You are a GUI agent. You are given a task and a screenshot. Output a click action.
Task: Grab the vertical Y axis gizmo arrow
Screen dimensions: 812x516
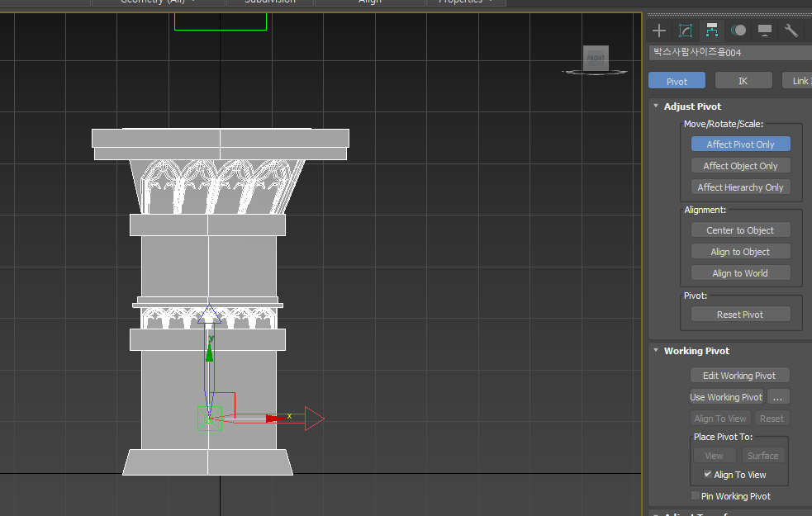[x=209, y=352]
